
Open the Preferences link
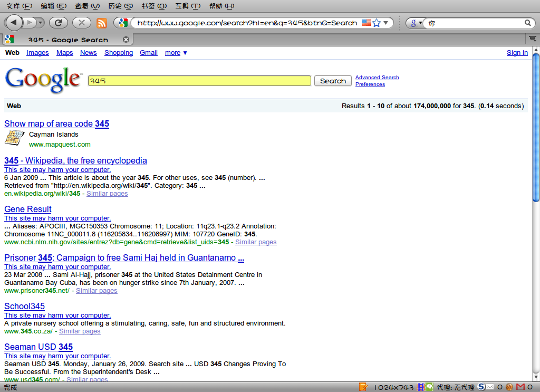(370, 84)
